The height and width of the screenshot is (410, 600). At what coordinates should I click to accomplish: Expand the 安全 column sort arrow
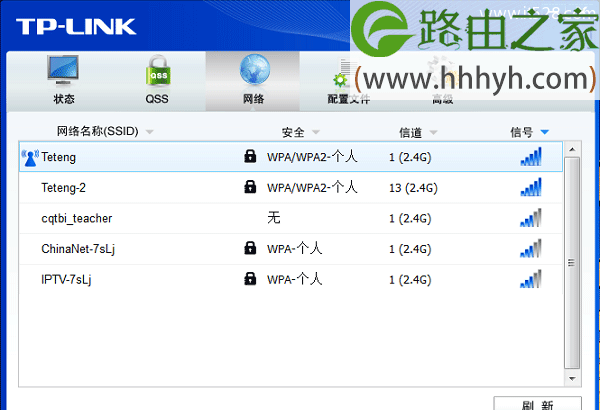[x=315, y=132]
